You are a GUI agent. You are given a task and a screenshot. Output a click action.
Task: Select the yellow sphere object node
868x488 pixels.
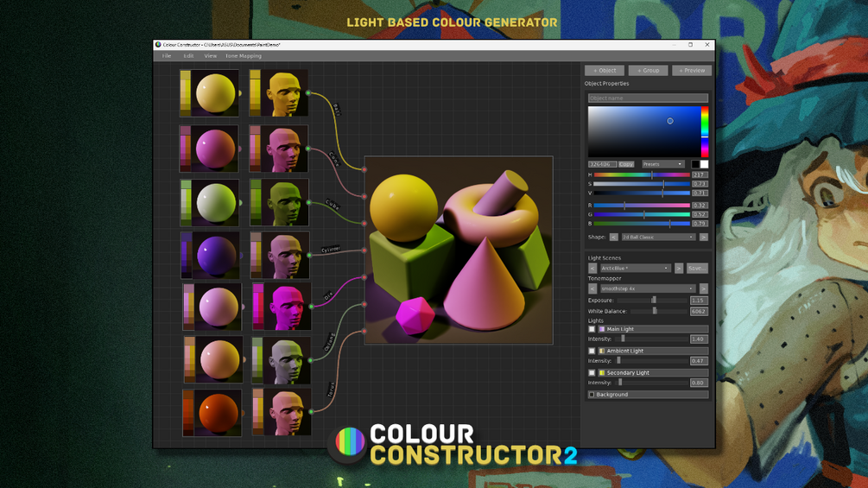tap(209, 93)
